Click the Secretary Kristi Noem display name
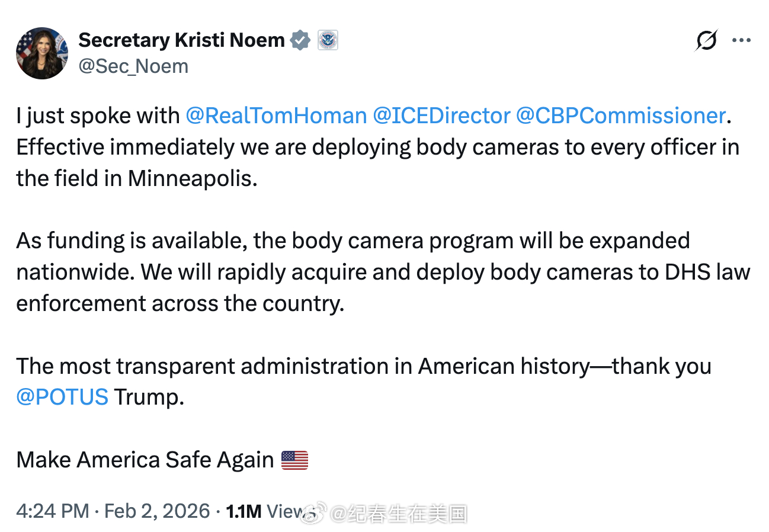This screenshot has width=769, height=532. coord(181,40)
